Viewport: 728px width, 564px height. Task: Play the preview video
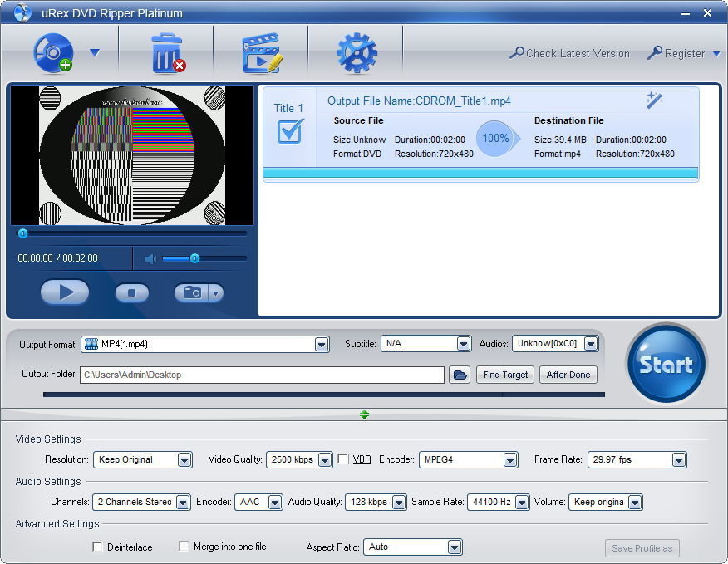(65, 292)
